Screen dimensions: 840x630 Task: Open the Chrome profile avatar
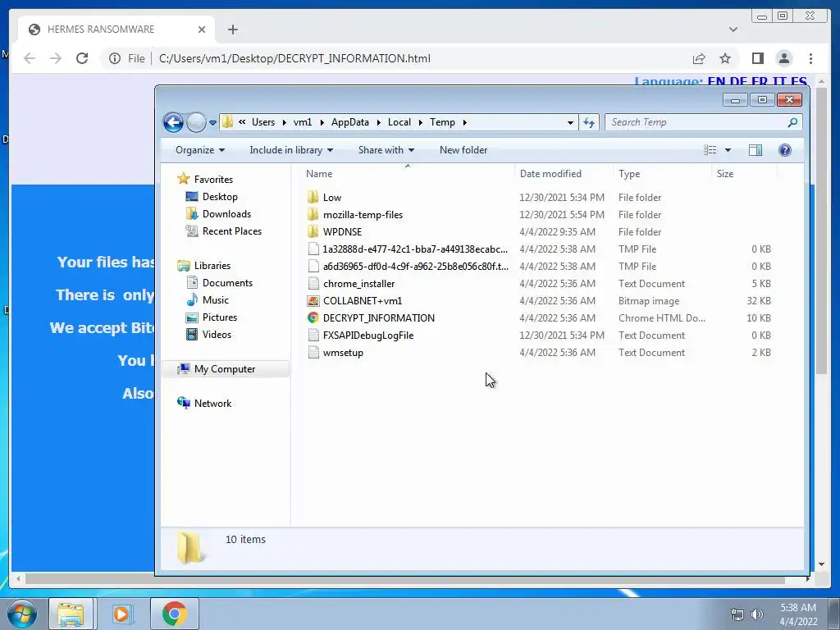coord(784,58)
